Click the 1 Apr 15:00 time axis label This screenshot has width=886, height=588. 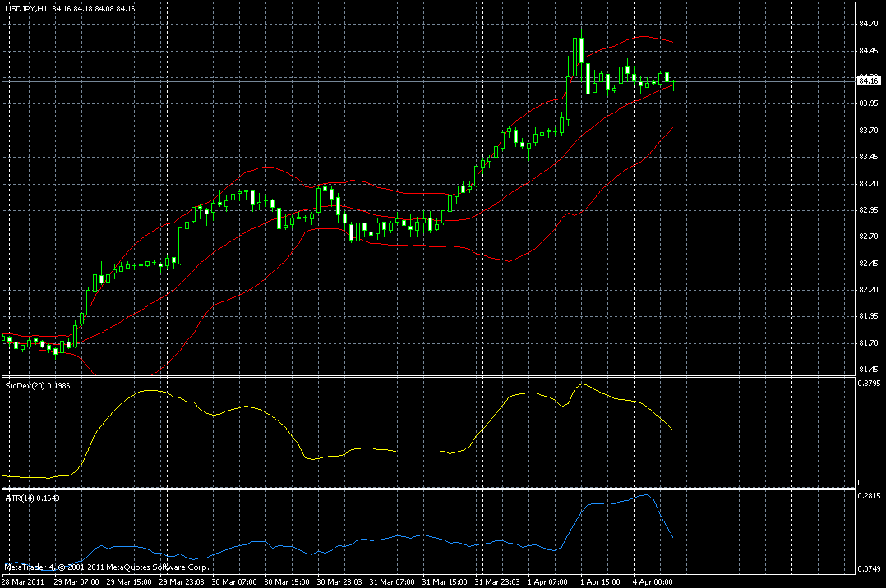pos(600,581)
